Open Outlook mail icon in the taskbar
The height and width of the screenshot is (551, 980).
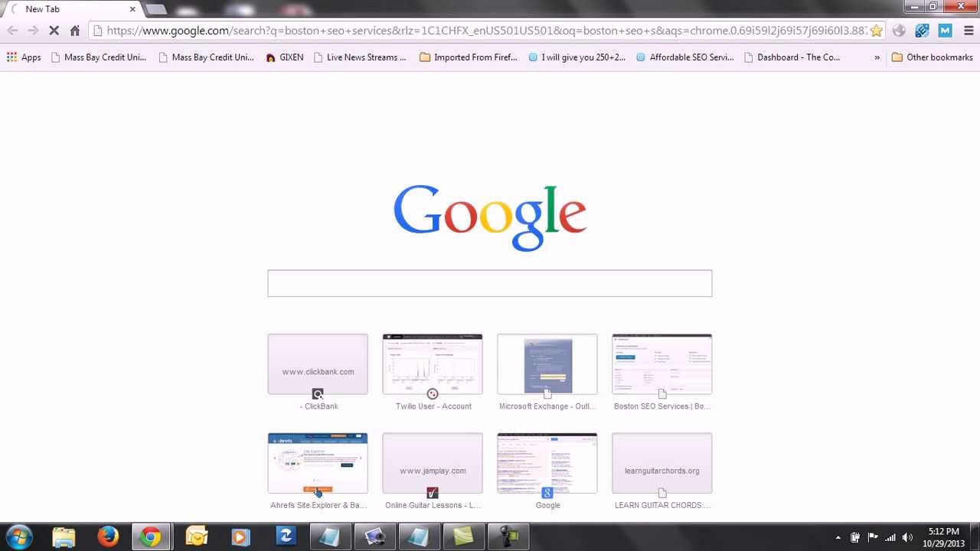pyautogui.click(x=197, y=537)
